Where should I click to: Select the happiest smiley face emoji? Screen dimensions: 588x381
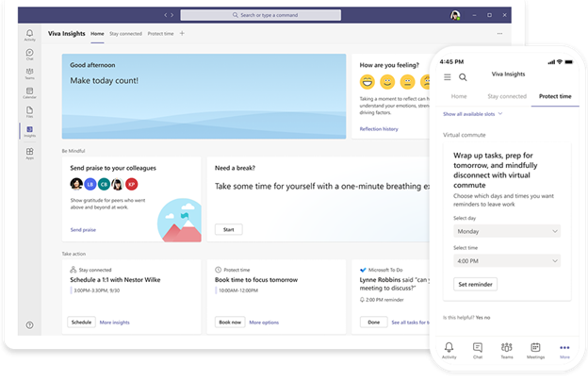(x=367, y=82)
